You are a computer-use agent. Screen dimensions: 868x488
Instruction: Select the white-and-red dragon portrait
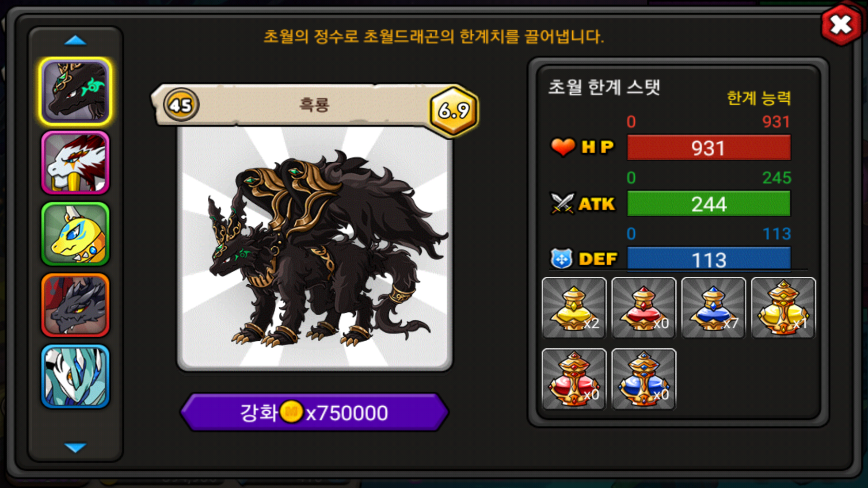[75, 163]
